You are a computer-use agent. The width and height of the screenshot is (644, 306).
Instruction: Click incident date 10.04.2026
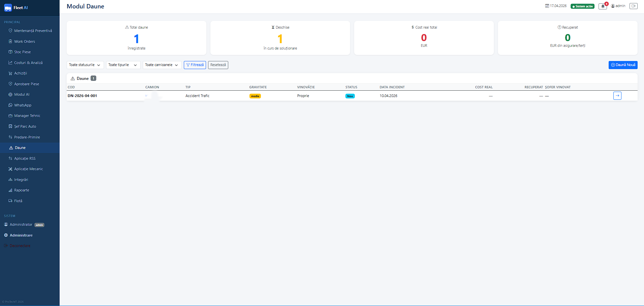388,96
